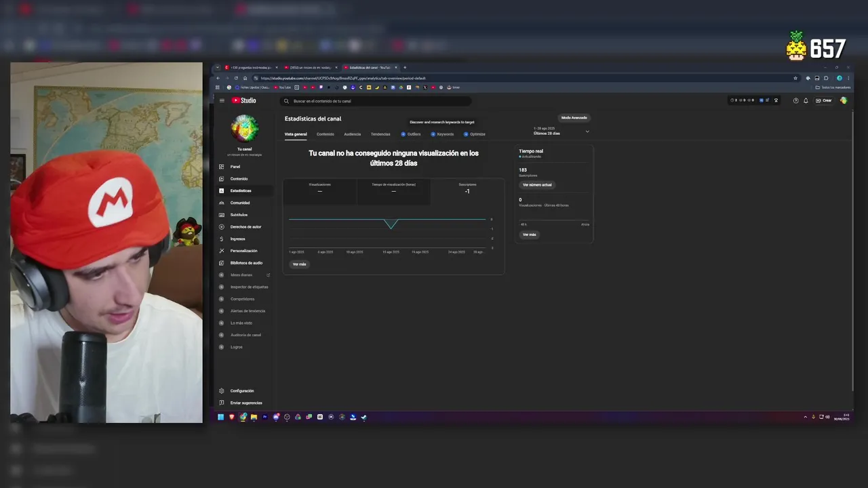This screenshot has height=488, width=868.
Task: Open the YouTube Studio hamburger menu
Action: pos(222,100)
